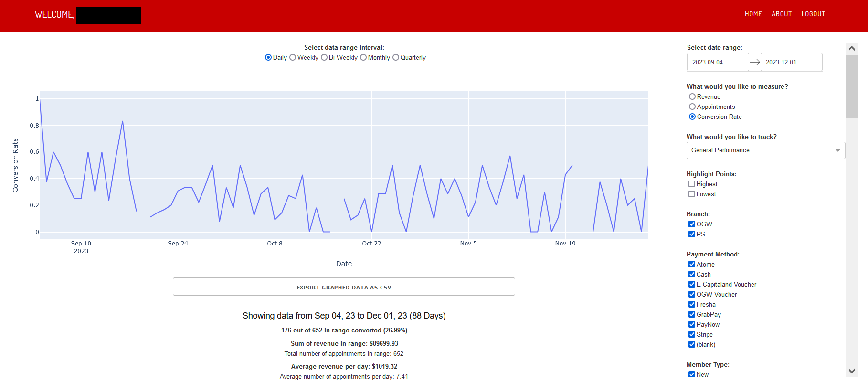The width and height of the screenshot is (868, 384).
Task: Open the ABOUT navigation link
Action: click(782, 14)
